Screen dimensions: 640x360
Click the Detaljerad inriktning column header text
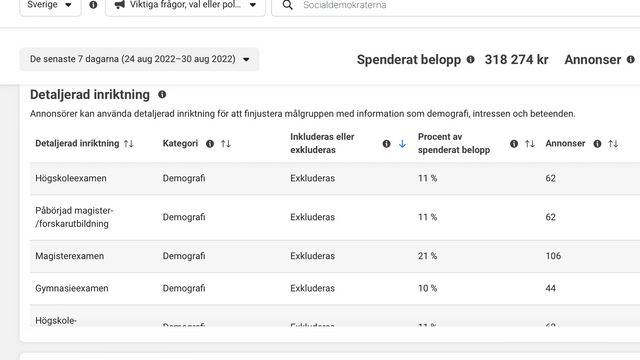coord(77,144)
